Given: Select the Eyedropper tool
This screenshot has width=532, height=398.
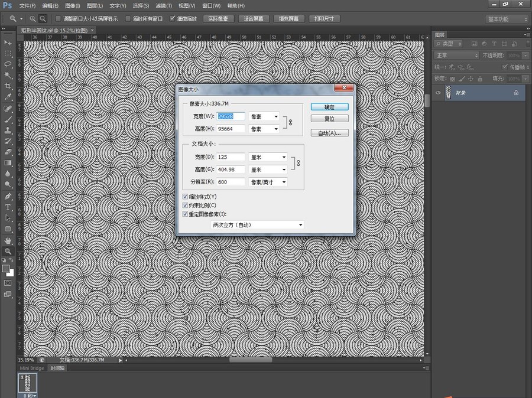Looking at the screenshot, I should [x=8, y=97].
